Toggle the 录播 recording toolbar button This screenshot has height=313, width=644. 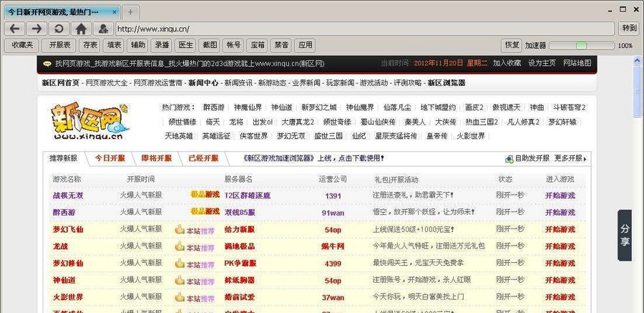tap(162, 45)
